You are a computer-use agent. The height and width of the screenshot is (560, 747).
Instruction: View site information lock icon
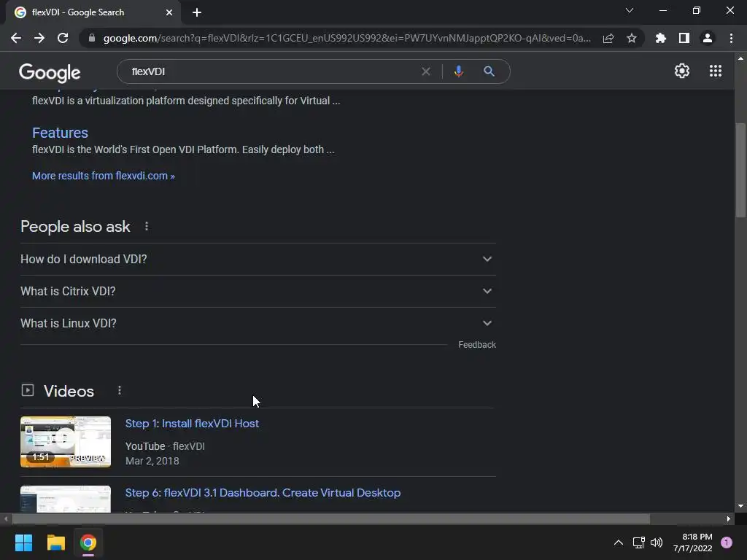point(92,38)
